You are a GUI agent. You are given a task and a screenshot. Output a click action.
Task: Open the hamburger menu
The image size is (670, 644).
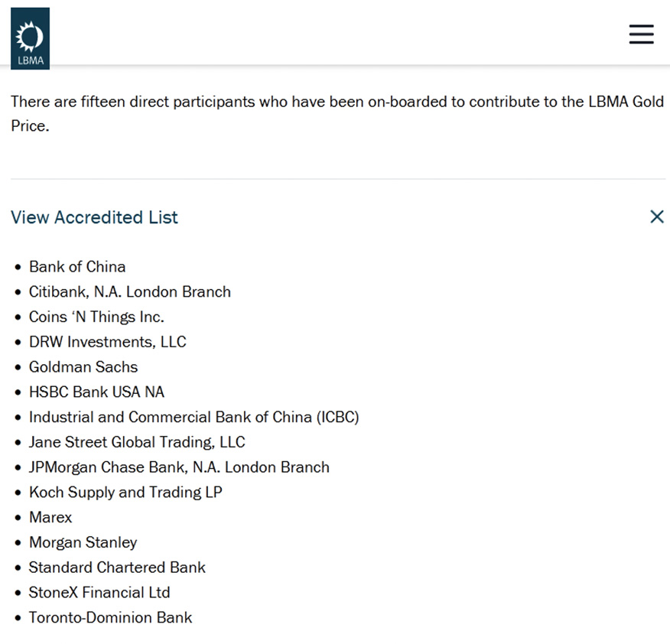[x=641, y=34]
